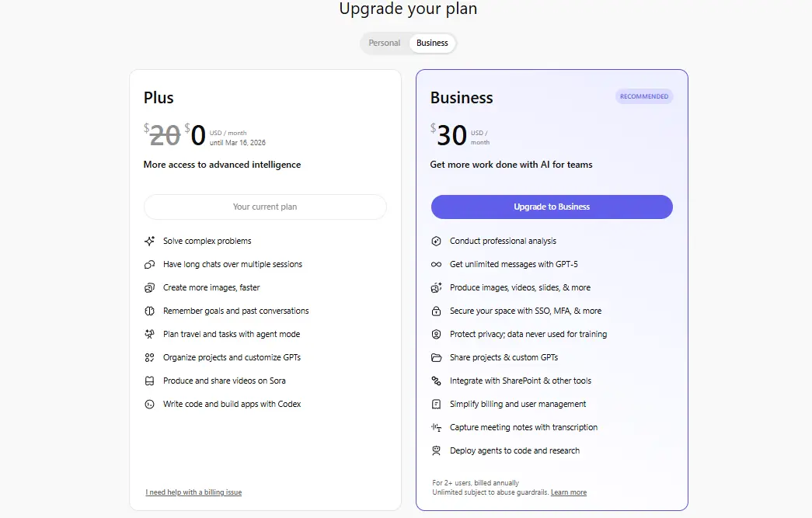
Task: Open the billing issue help link
Action: click(x=193, y=492)
